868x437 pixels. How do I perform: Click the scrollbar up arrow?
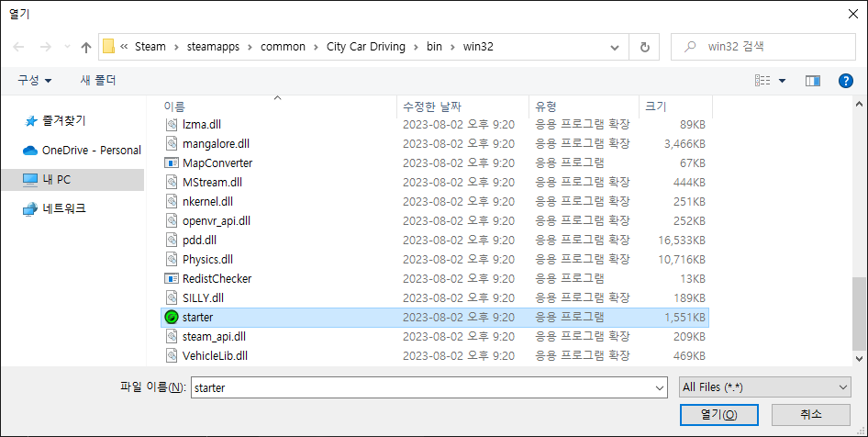859,104
